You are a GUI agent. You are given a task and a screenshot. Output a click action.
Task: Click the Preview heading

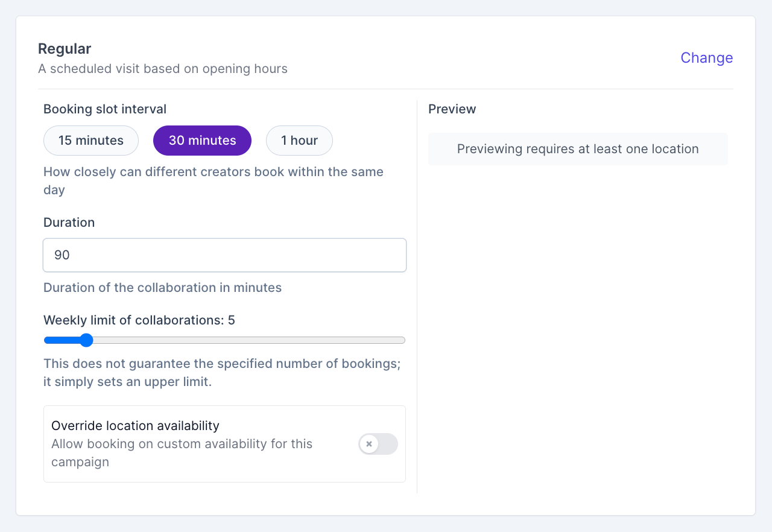click(x=452, y=109)
